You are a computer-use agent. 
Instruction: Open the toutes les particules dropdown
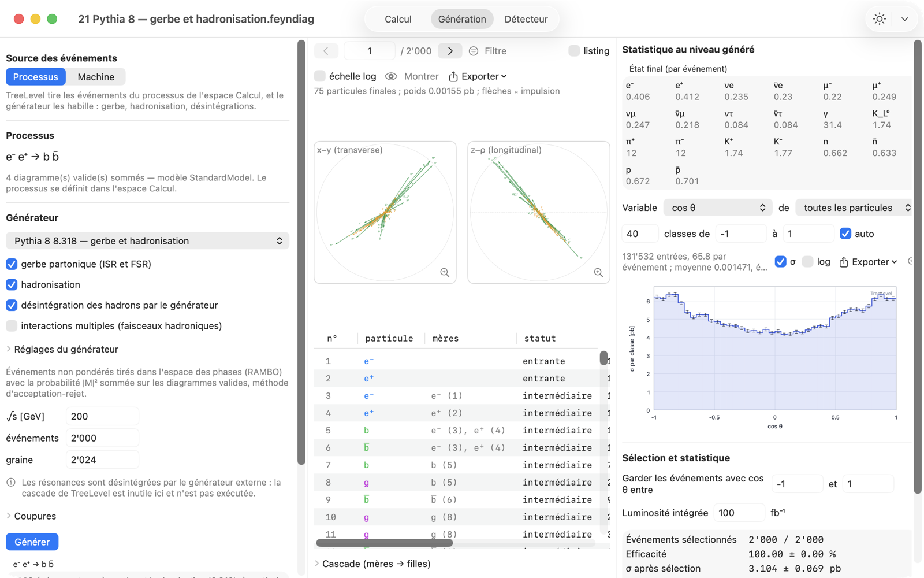point(854,208)
